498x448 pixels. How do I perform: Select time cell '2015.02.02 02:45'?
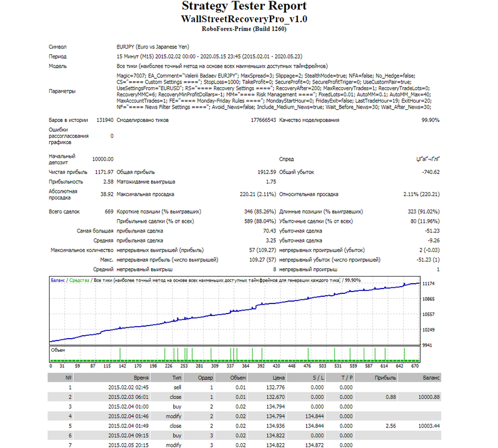click(128, 387)
